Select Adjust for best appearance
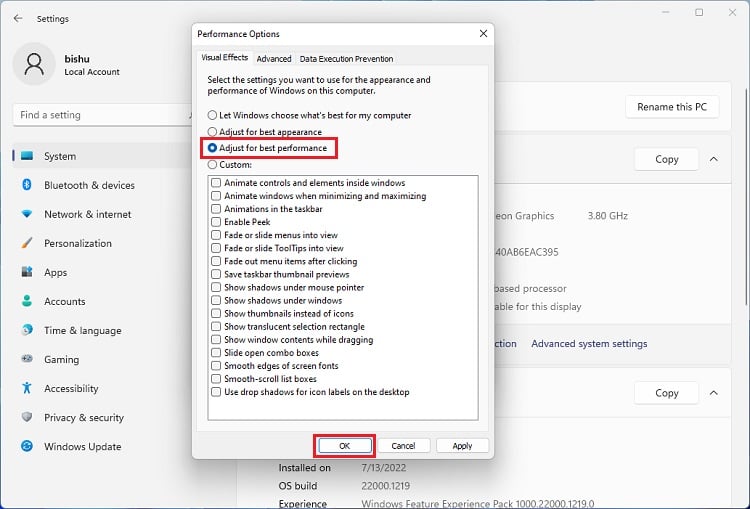The width and height of the screenshot is (750, 509). 212,132
